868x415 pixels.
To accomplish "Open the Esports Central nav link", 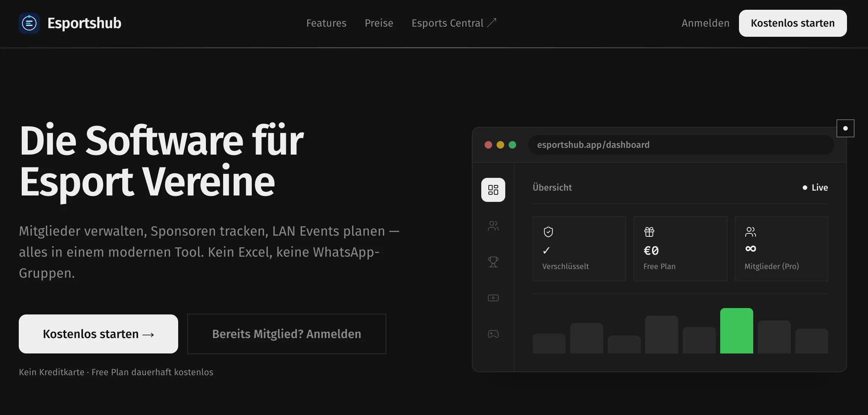I will pos(454,23).
